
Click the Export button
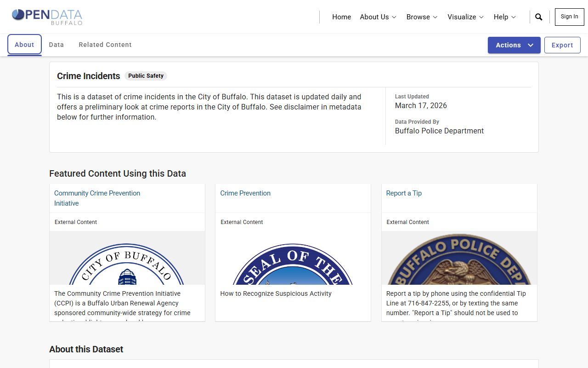point(562,45)
